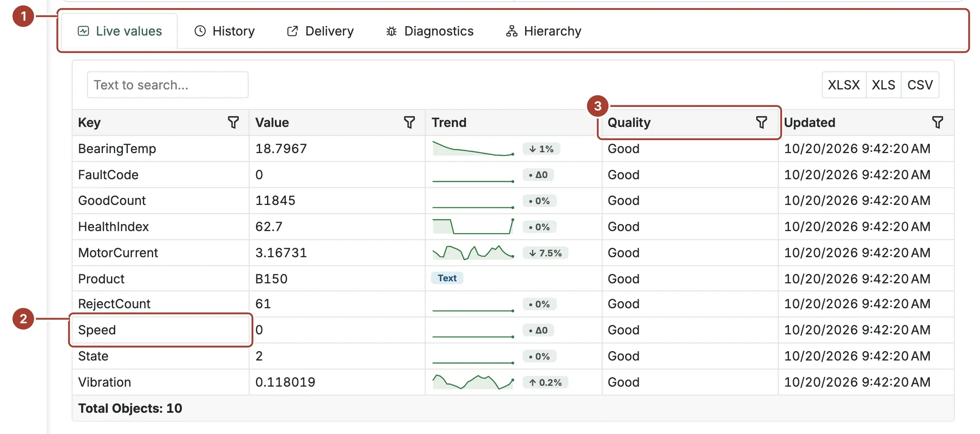Click the value B150

[x=271, y=279]
